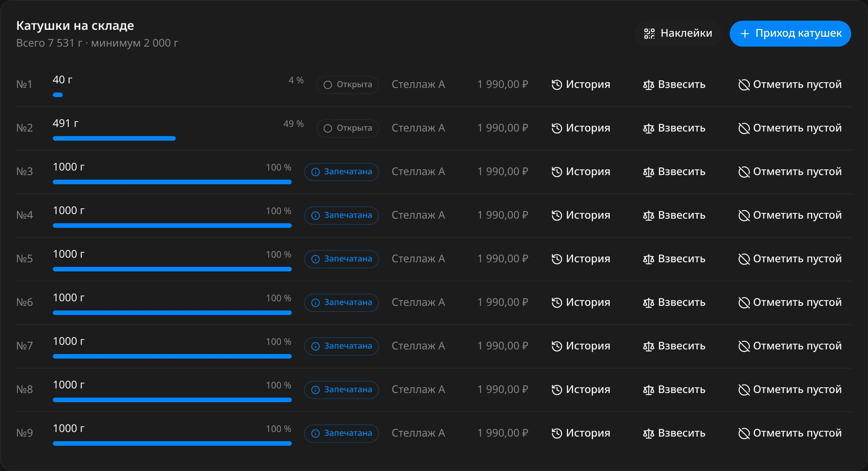
Task: Click Стеллаж A location of spool №8
Action: (418, 390)
